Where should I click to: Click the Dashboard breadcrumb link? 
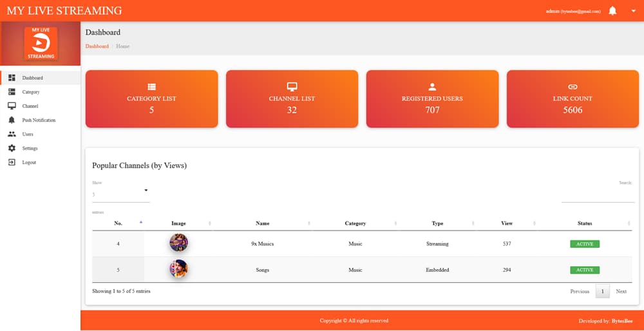pyautogui.click(x=97, y=46)
